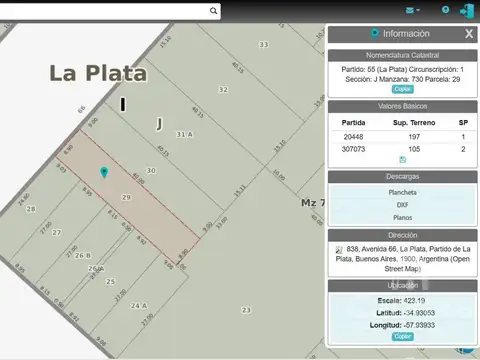This screenshot has height=360, width=480.
Task: Select parcel 26 B on the map
Action: (83, 256)
